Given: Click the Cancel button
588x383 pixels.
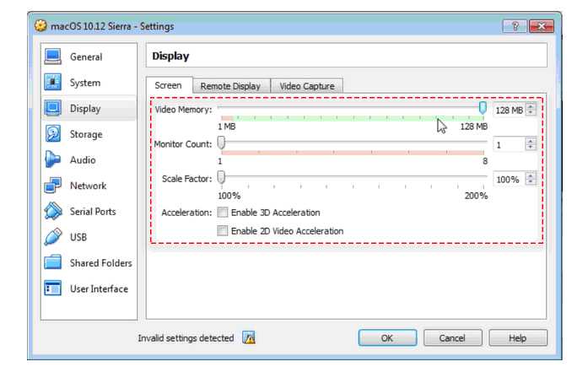Looking at the screenshot, I should 453,338.
